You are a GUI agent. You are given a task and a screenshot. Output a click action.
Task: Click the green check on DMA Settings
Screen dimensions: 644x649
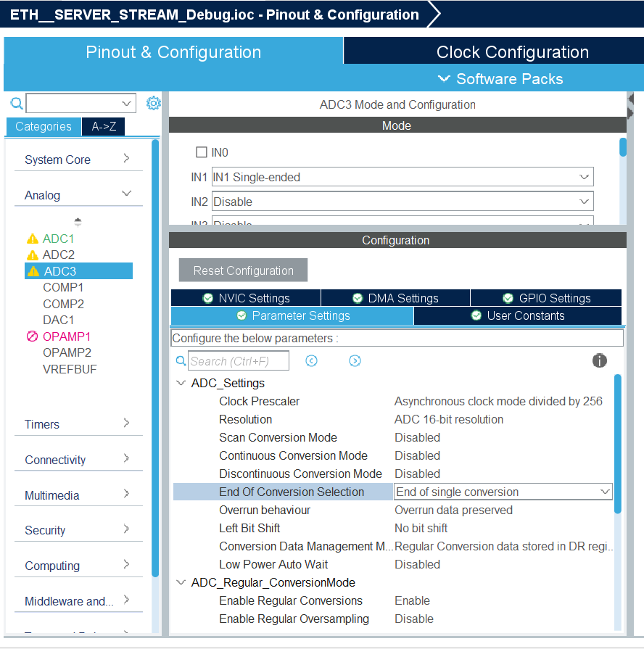tap(358, 297)
